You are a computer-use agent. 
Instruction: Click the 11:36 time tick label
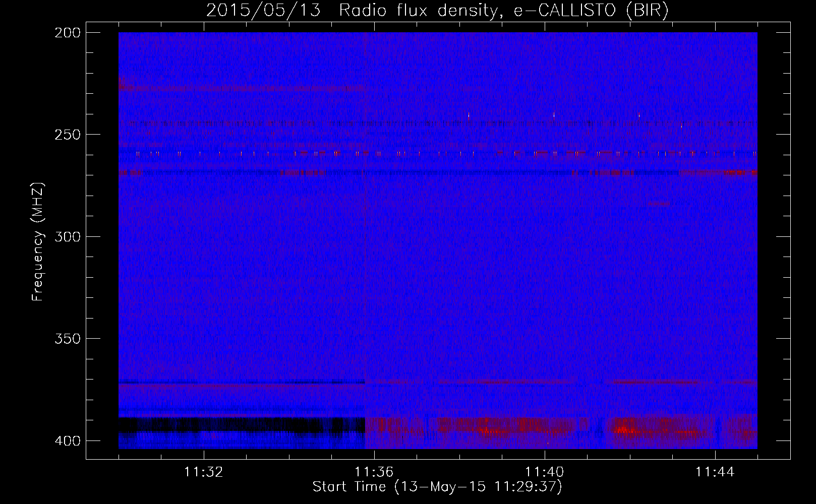point(374,472)
